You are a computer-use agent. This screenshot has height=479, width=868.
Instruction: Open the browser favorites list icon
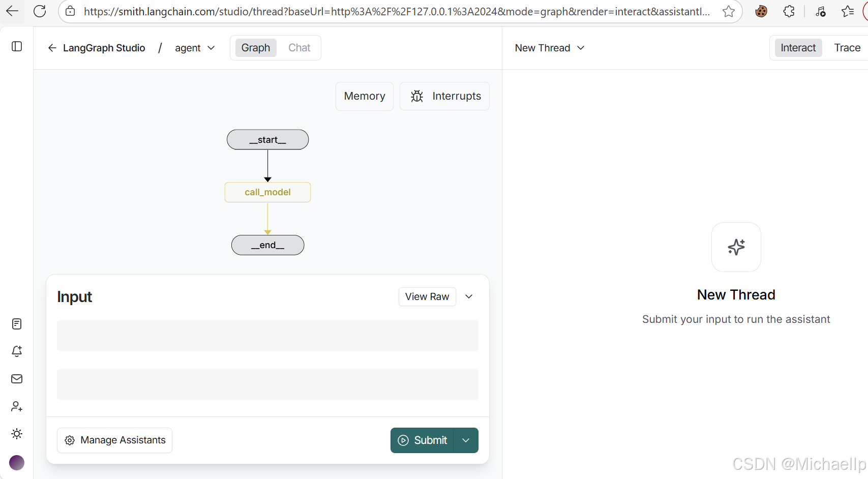848,11
